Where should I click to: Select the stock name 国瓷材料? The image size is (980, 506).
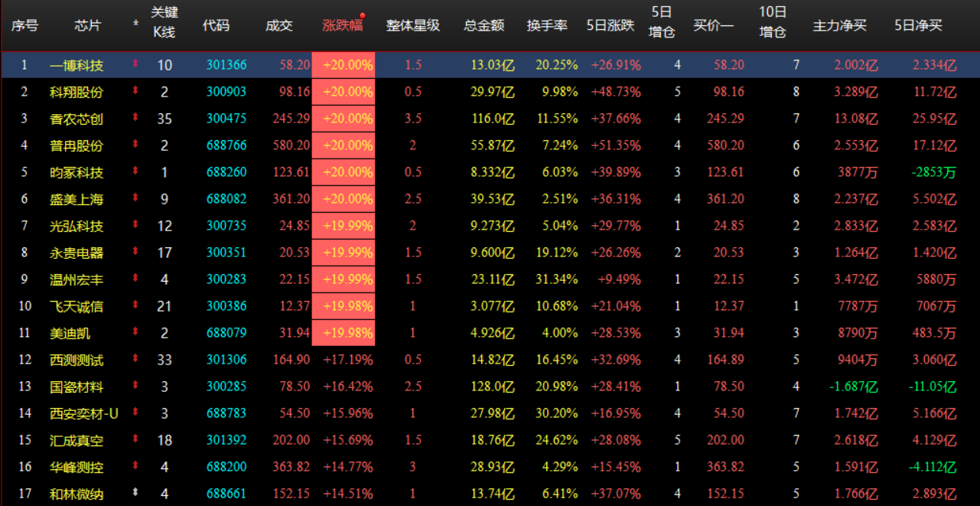click(x=77, y=387)
